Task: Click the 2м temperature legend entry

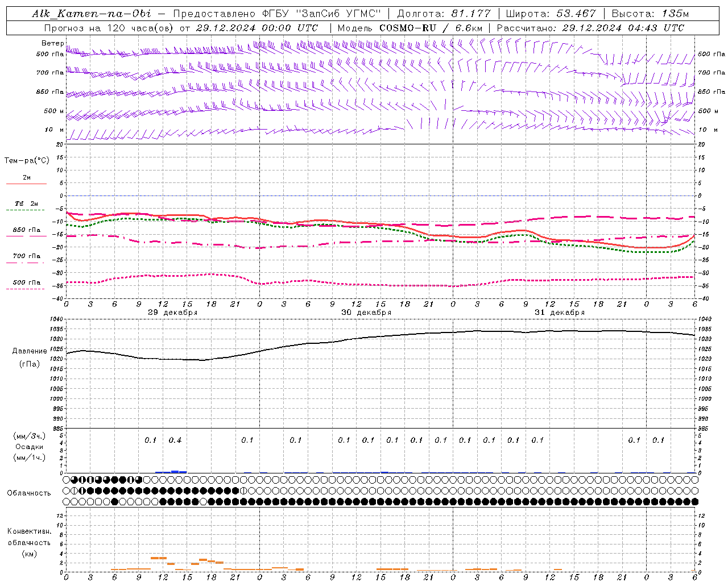Action: 27,178
